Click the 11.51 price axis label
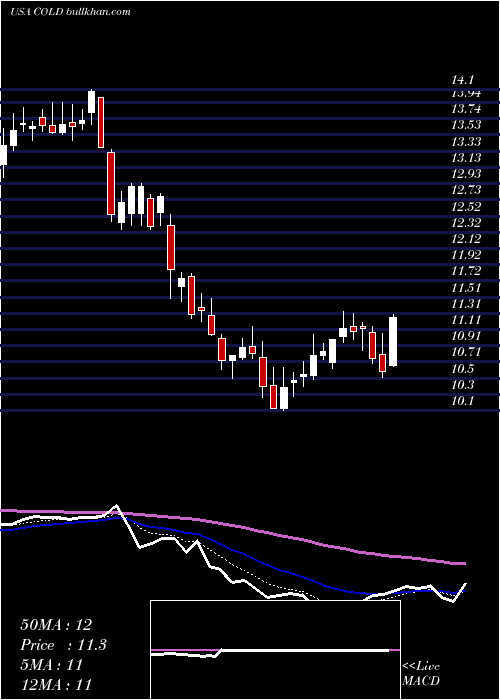This screenshot has height=700, width=500. (x=466, y=288)
